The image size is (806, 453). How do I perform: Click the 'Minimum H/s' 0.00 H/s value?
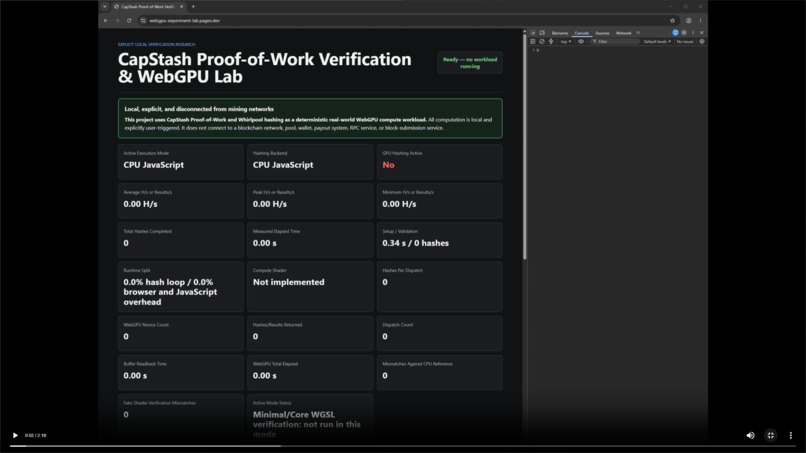399,204
